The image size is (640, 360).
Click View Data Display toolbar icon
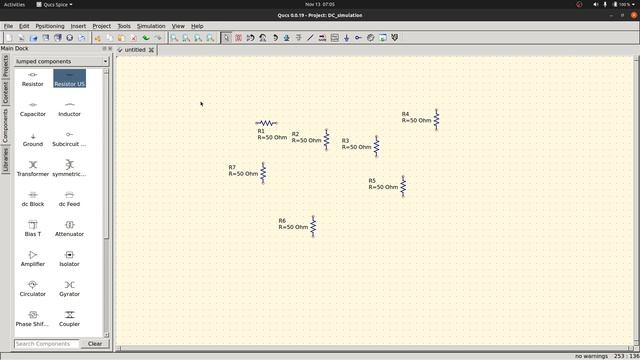pyautogui.click(x=383, y=38)
